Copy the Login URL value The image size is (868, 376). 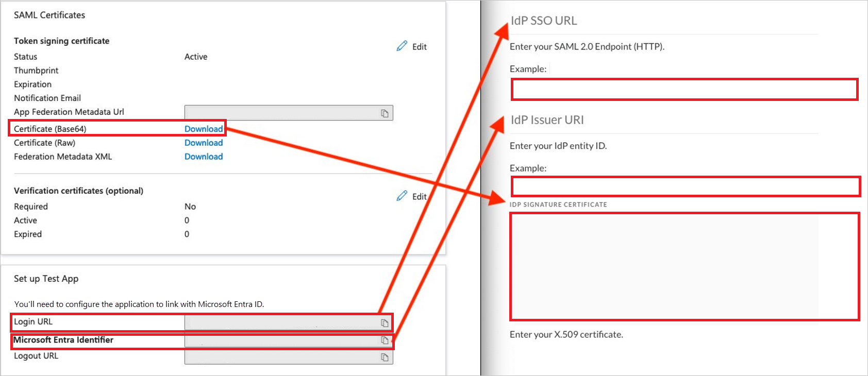click(385, 323)
